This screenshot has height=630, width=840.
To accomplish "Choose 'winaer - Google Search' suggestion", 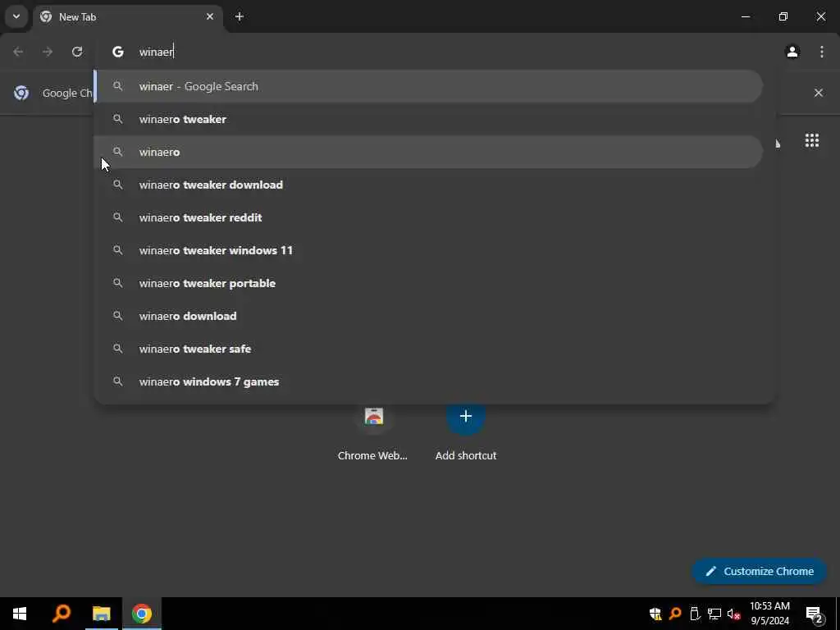I will click(x=428, y=86).
